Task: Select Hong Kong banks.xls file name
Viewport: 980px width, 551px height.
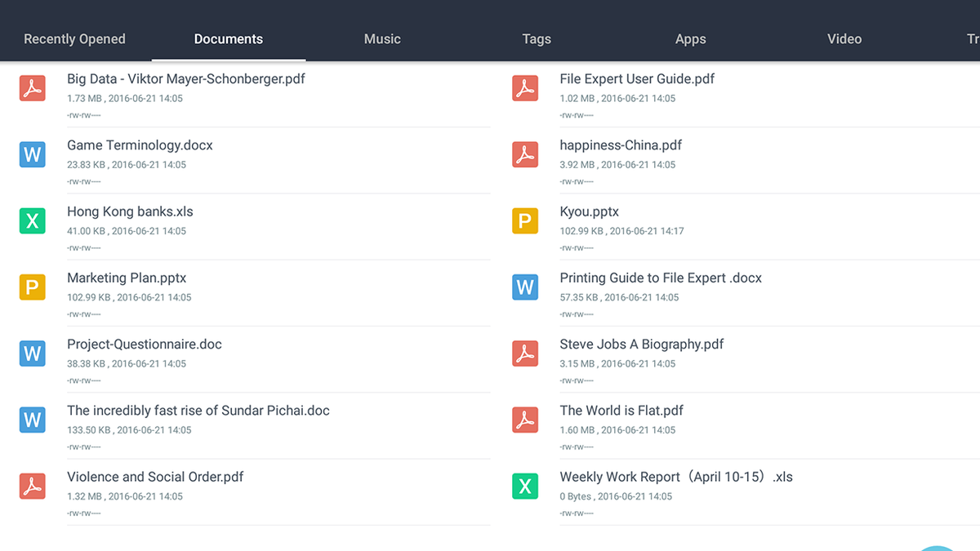Action: [130, 211]
